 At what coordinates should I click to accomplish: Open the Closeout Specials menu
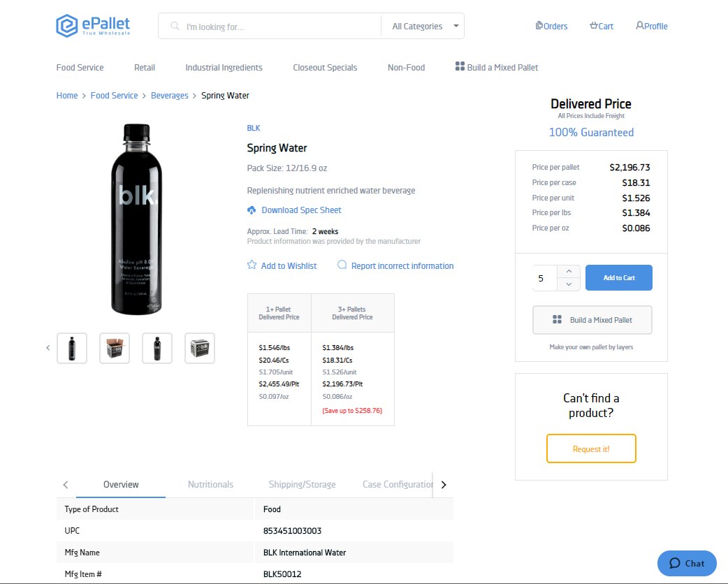[325, 68]
